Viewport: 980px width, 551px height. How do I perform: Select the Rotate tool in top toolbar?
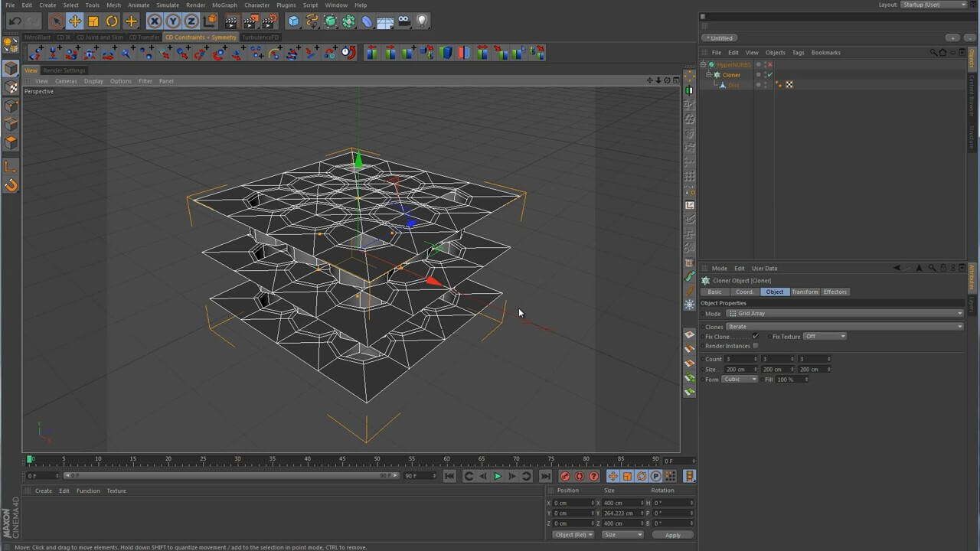(x=112, y=21)
